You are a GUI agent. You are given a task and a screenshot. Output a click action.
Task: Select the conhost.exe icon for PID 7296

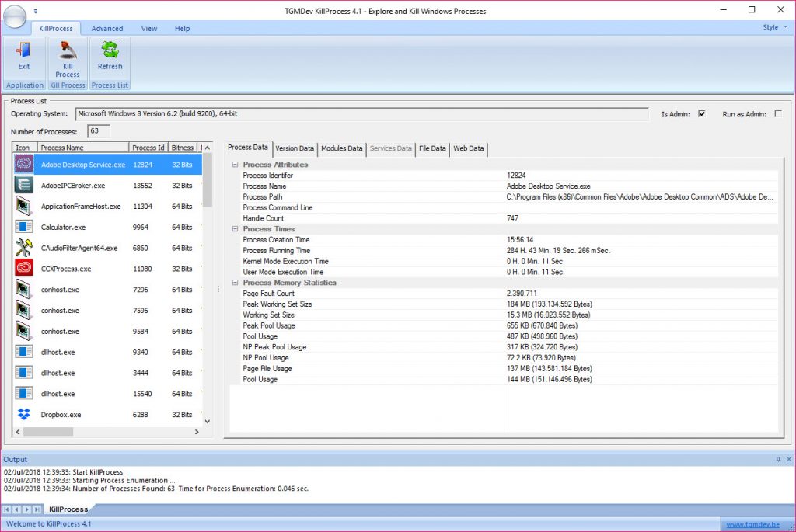pos(24,289)
